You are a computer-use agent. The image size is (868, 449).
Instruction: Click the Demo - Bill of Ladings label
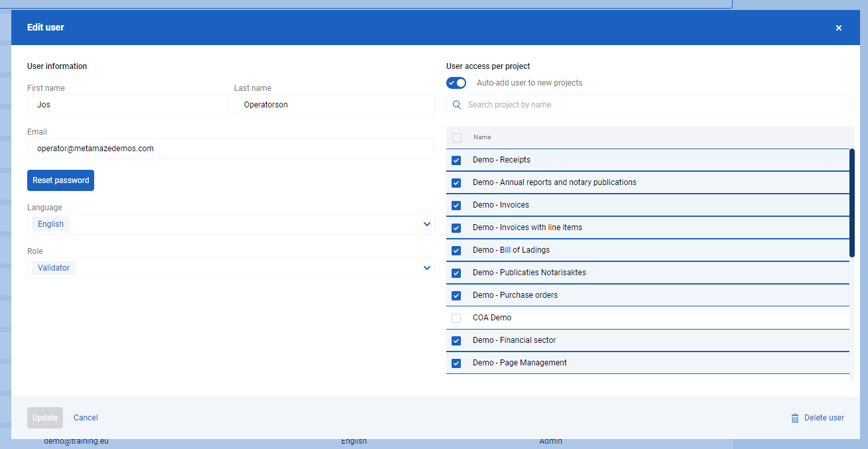click(511, 250)
